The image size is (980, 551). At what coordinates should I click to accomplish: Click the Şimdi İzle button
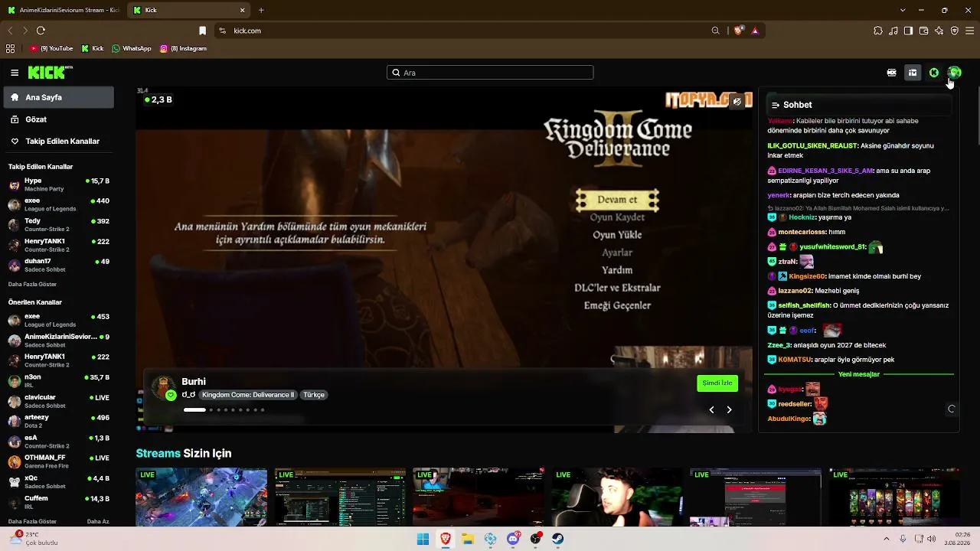tap(717, 383)
